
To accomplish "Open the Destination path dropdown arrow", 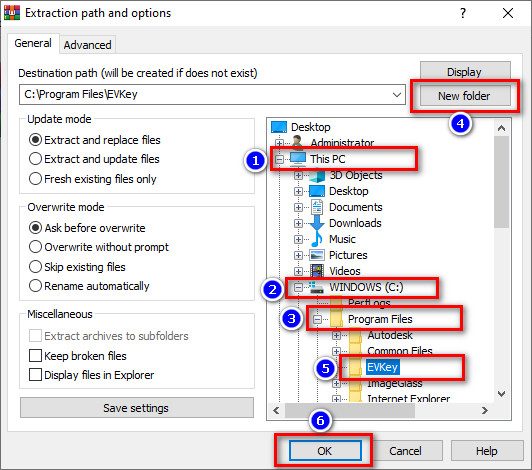I will pyautogui.click(x=397, y=95).
